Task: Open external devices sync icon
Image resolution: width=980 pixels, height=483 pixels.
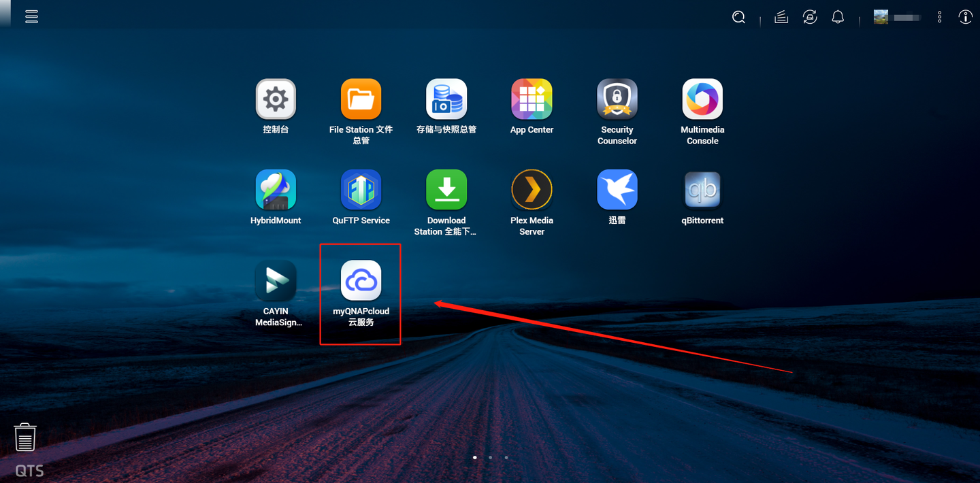Action: [810, 18]
